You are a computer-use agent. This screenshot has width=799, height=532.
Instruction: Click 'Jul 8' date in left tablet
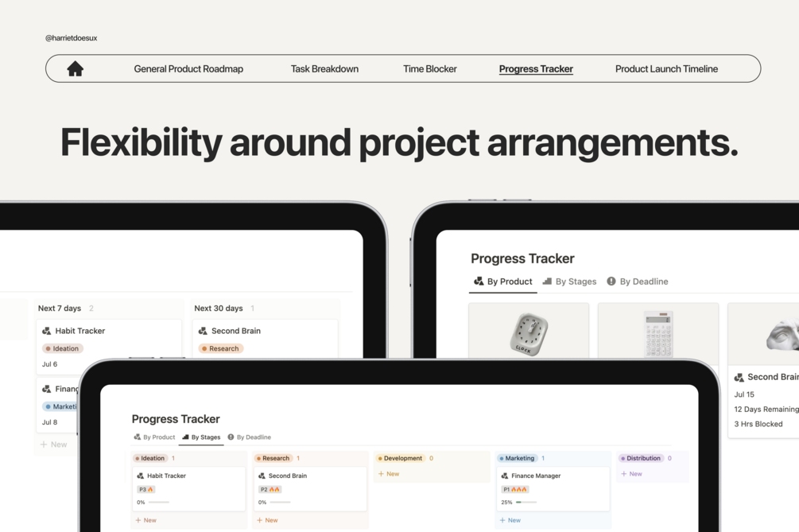tap(49, 422)
